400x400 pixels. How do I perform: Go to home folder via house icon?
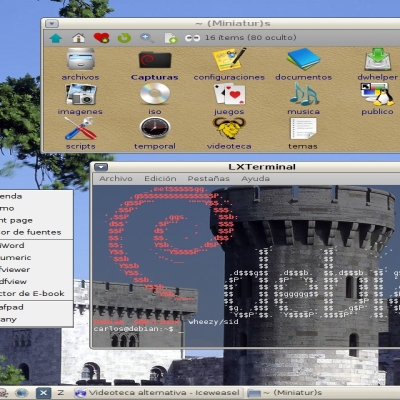coord(79,38)
